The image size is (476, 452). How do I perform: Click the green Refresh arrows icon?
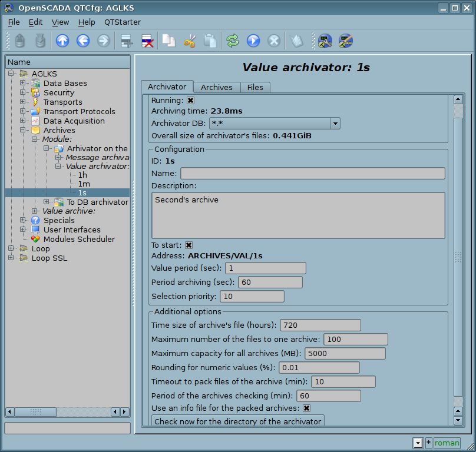[233, 41]
